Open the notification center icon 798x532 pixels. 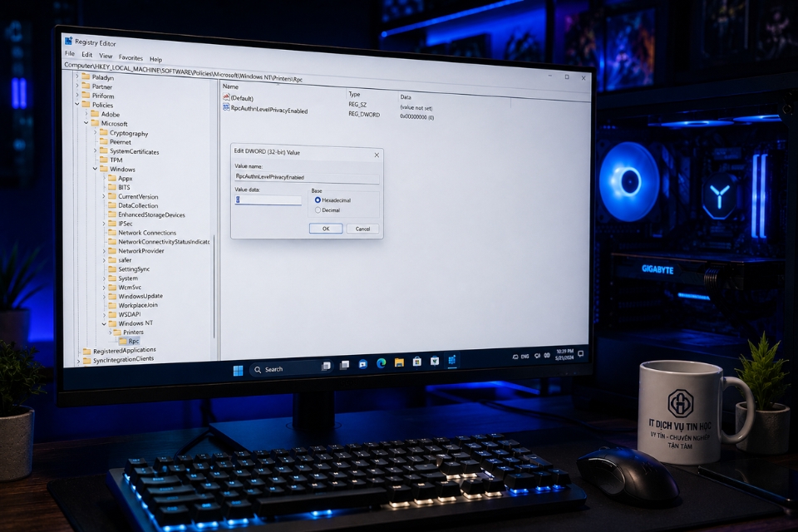581,353
